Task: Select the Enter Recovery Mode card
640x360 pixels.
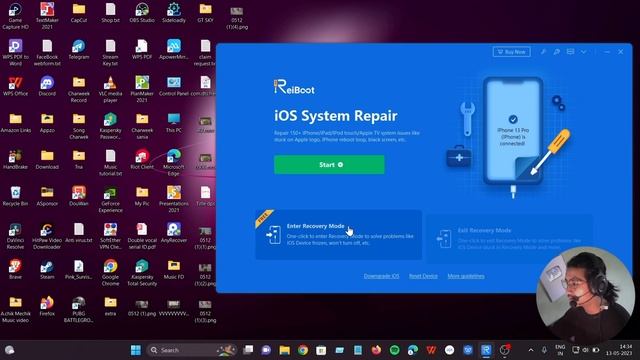Action: 338,235
